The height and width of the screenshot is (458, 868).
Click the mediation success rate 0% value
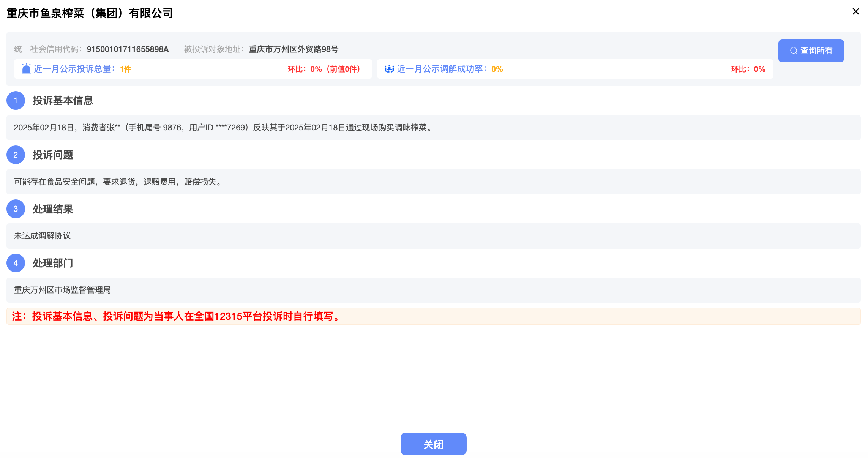(497, 69)
